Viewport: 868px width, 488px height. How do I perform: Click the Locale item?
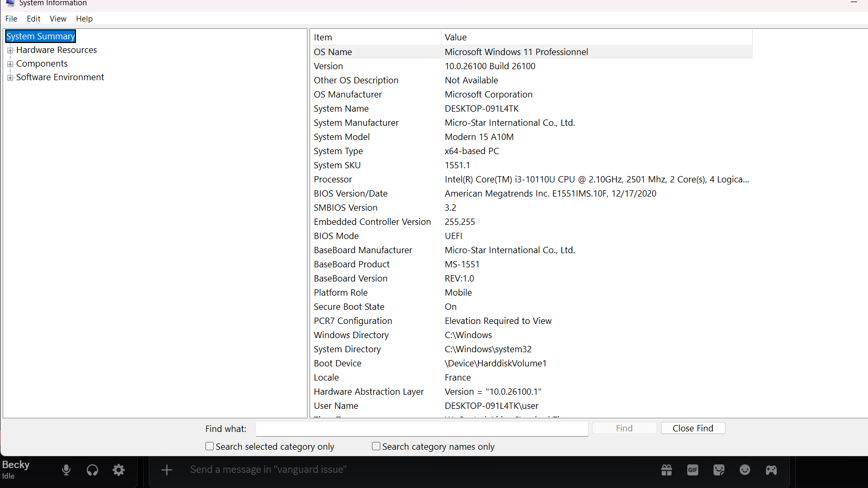[x=326, y=377]
